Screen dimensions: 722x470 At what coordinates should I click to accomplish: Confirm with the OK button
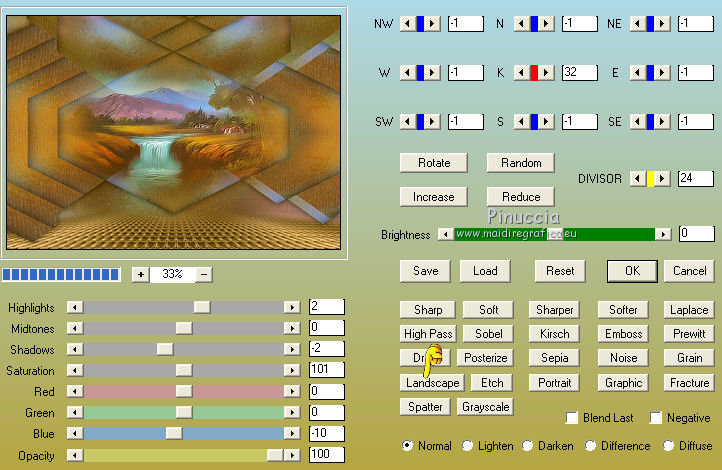tap(632, 271)
